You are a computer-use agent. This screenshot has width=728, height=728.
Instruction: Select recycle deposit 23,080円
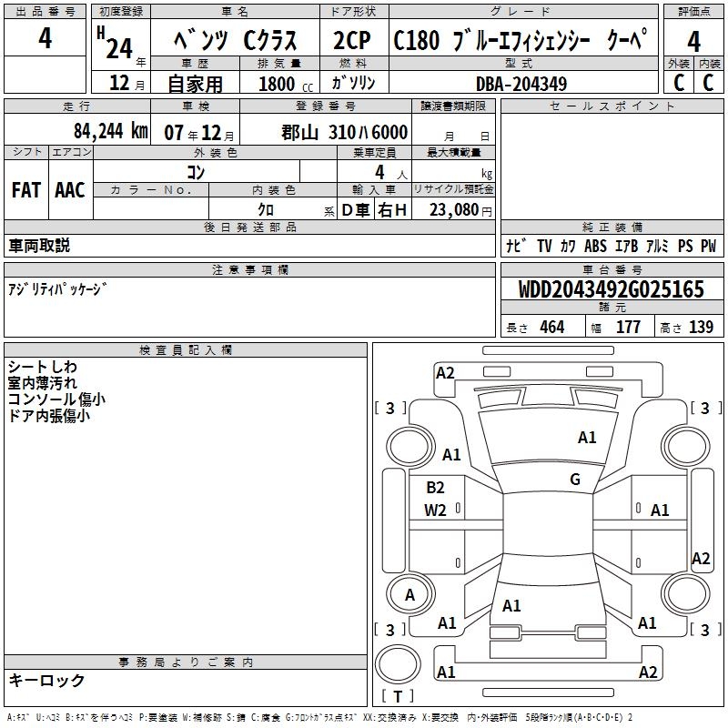point(460,210)
